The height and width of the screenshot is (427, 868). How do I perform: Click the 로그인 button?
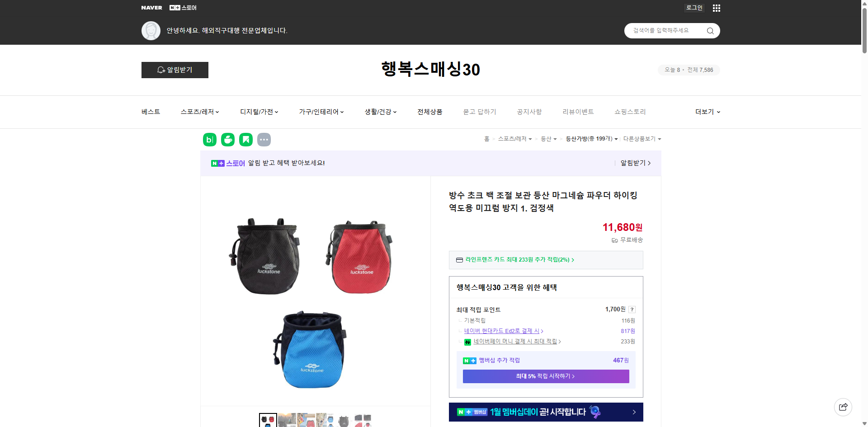pyautogui.click(x=694, y=8)
